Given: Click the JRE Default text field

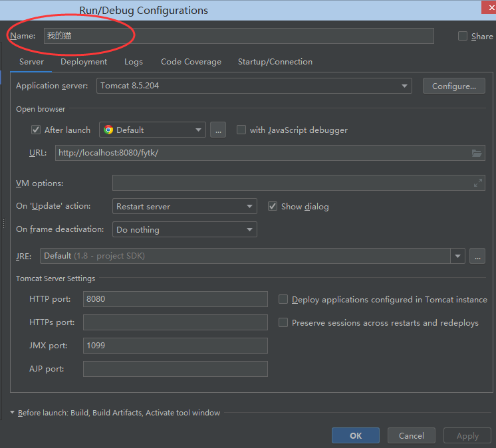Looking at the screenshot, I should (245, 256).
